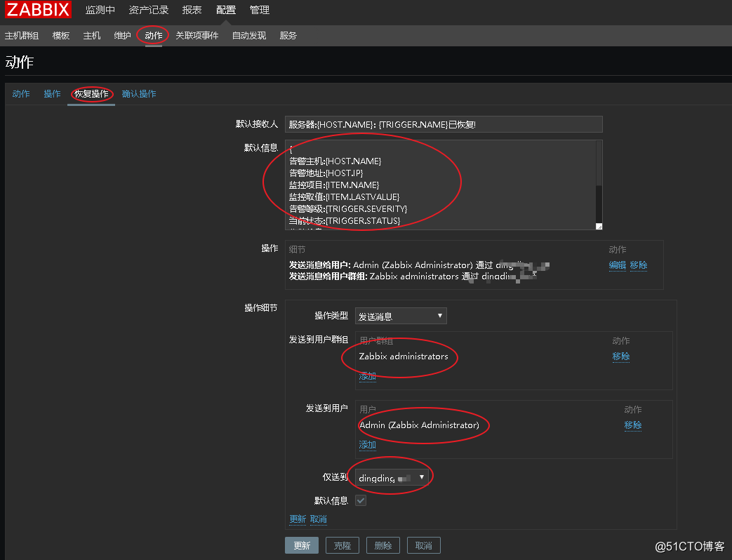Go to 关联项事件 submenu
The image size is (732, 560).
tap(197, 36)
